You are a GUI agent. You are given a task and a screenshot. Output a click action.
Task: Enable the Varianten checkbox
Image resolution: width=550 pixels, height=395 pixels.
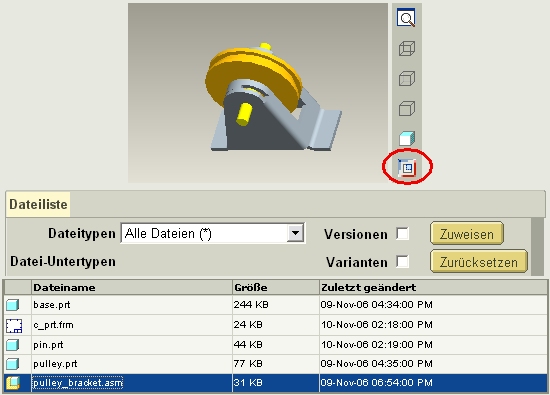pyautogui.click(x=402, y=261)
